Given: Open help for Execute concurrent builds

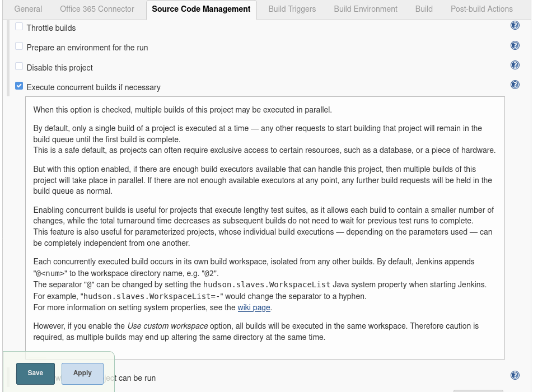Looking at the screenshot, I should coord(515,85).
